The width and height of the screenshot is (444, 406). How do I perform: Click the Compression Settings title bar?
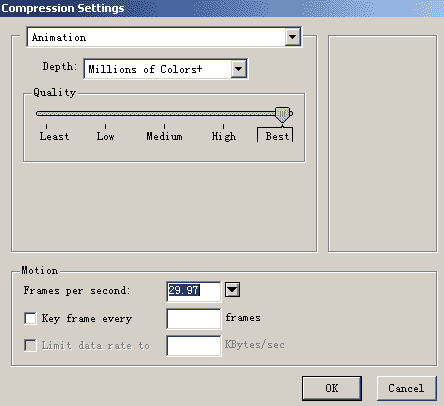coord(222,8)
